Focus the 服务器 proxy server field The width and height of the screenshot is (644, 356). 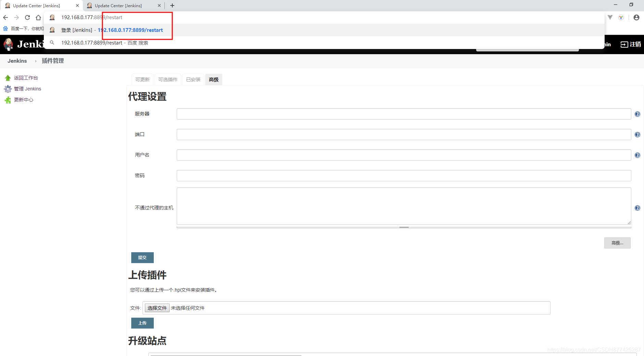pos(404,114)
